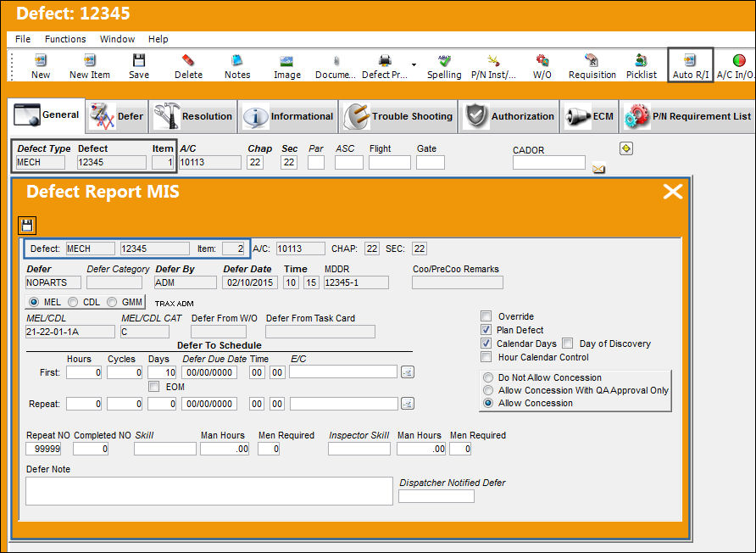Click the save icon in Defect Report MIS
This screenshot has width=756, height=553.
point(27,226)
